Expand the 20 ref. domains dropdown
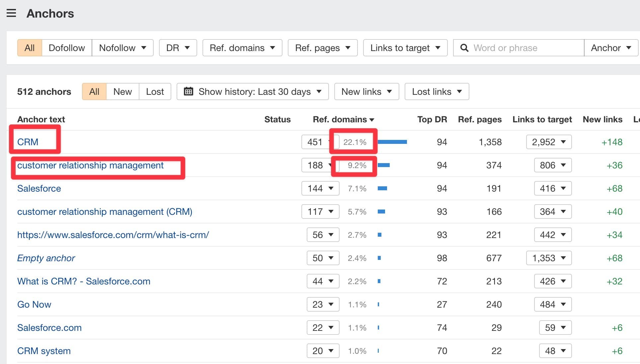Screen dimensions: 640x364 click(x=323, y=351)
